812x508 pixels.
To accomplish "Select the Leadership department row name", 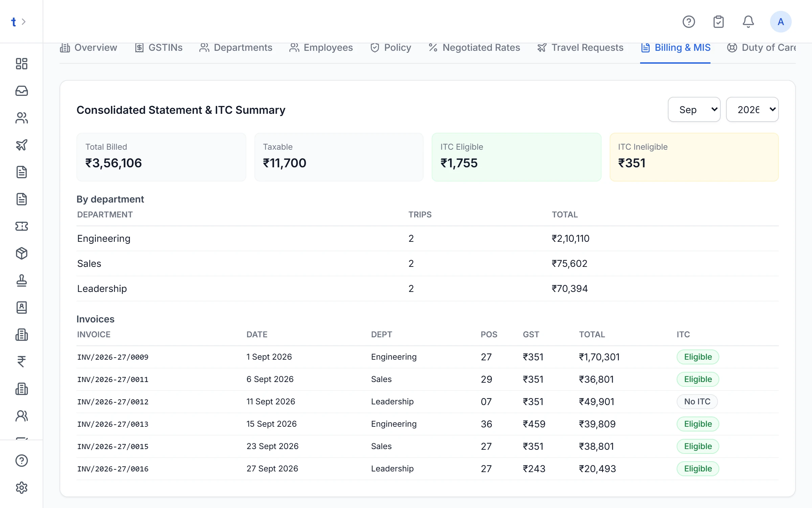I will click(x=102, y=289).
